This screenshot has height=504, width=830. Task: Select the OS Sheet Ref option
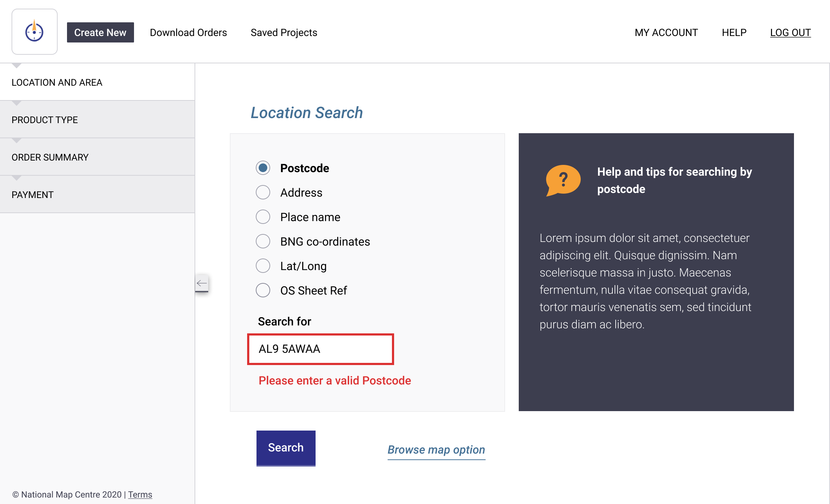pos(263,291)
